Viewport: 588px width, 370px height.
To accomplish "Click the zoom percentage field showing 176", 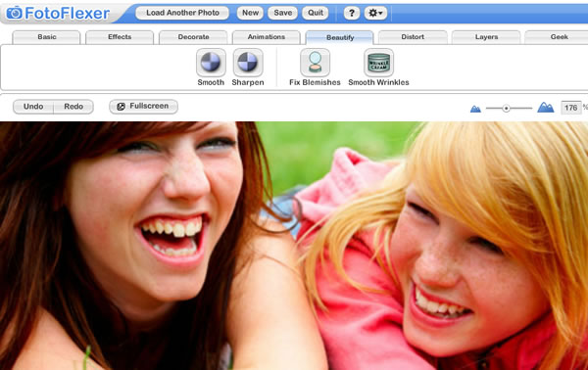I will point(570,108).
